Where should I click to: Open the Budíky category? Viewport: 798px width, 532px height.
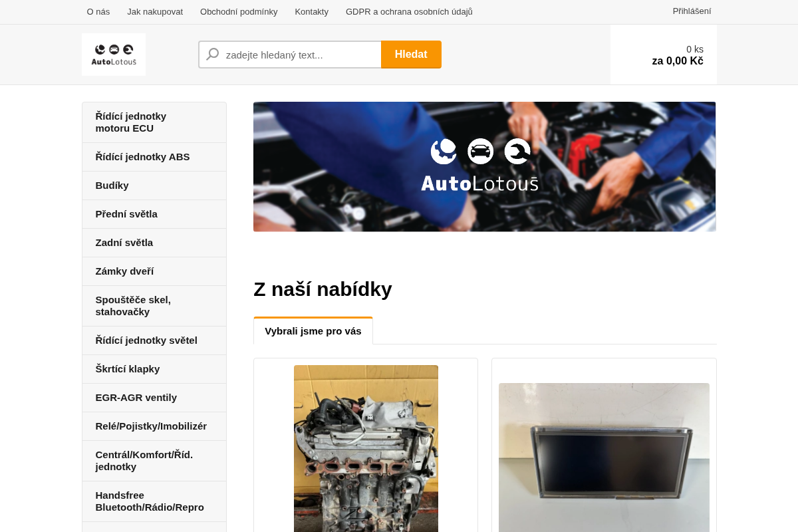[154, 186]
